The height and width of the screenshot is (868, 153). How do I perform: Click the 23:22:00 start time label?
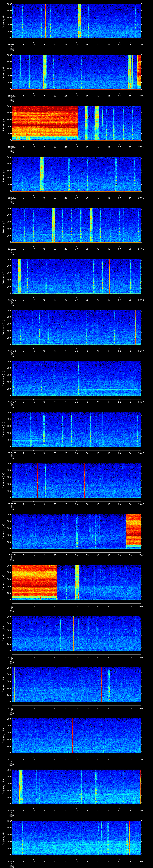(12, 351)
